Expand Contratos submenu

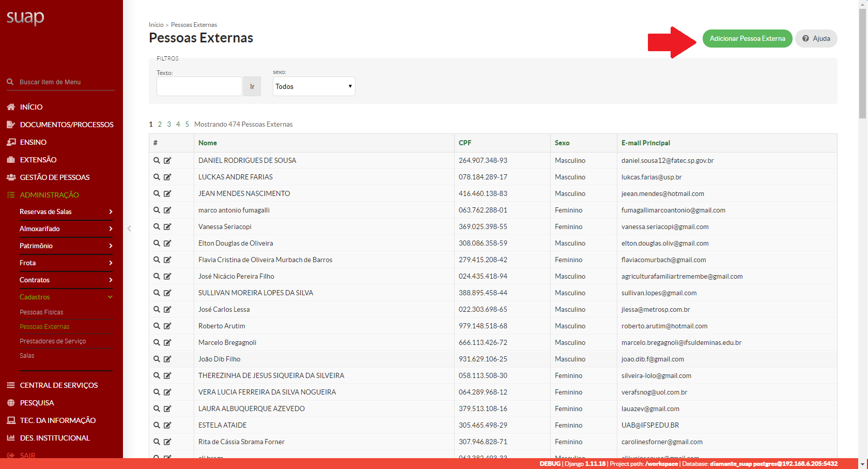coord(66,280)
